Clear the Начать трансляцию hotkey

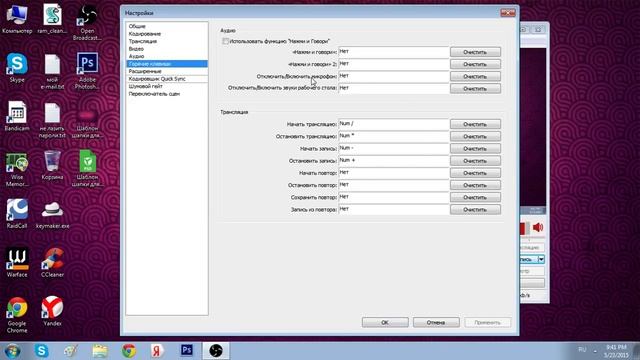tap(475, 124)
